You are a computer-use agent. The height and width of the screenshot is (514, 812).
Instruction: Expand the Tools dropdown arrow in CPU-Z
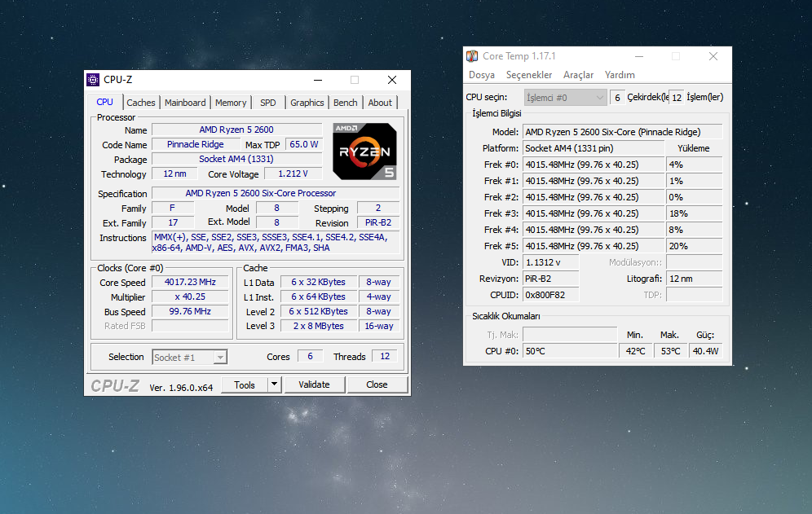[275, 384]
